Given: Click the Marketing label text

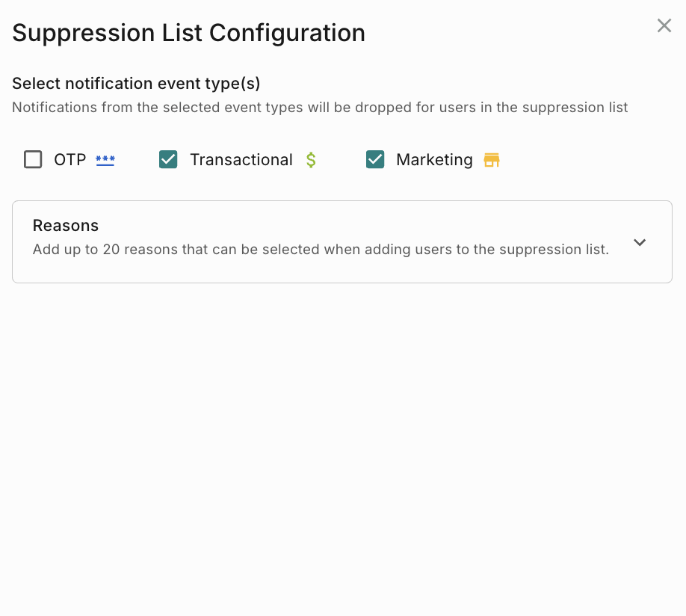Looking at the screenshot, I should coord(434,160).
